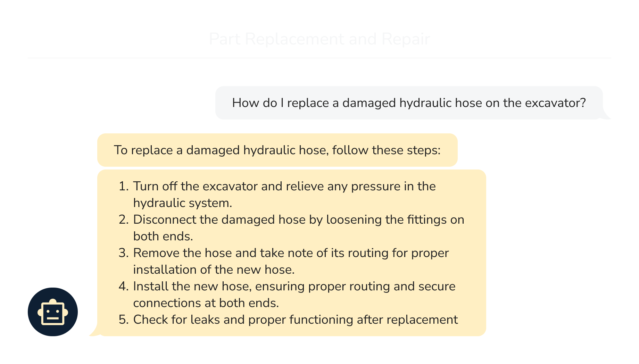Click the list number "5." marker
Image resolution: width=639 pixels, height=364 pixels.
pos(124,320)
